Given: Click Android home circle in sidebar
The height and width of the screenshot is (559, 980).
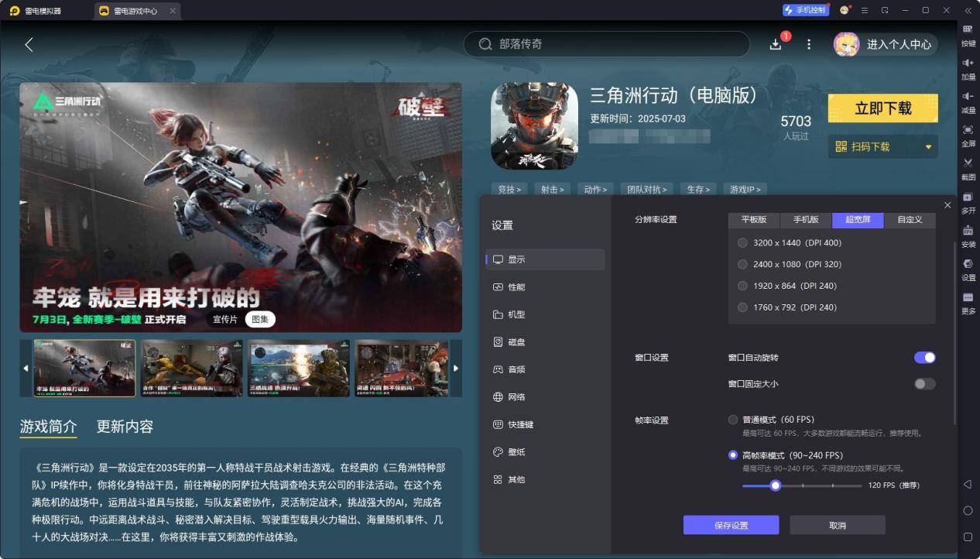Looking at the screenshot, I should [968, 511].
